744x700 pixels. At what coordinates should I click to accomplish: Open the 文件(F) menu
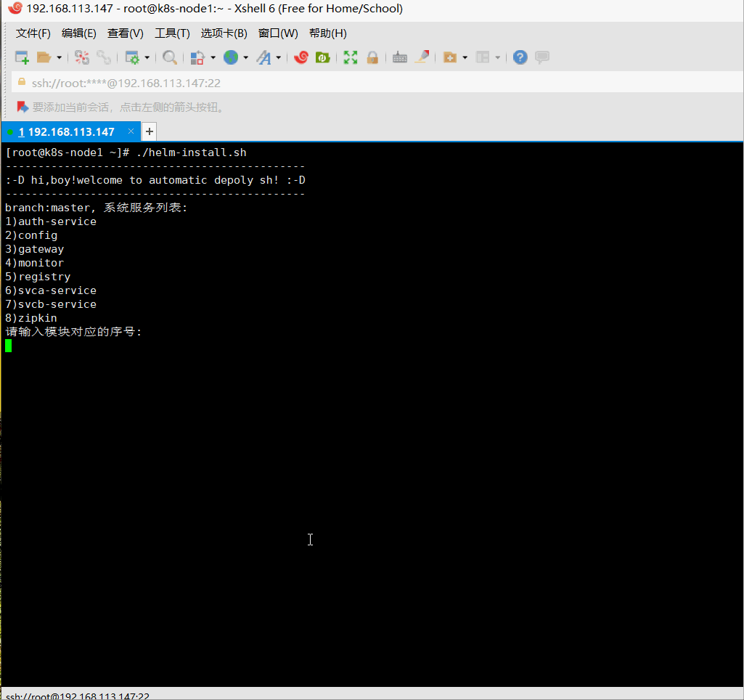(x=33, y=33)
